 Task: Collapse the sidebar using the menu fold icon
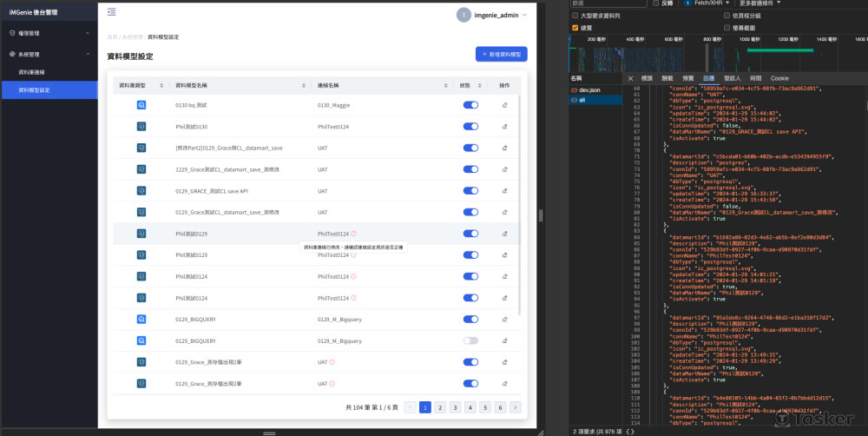pos(111,12)
